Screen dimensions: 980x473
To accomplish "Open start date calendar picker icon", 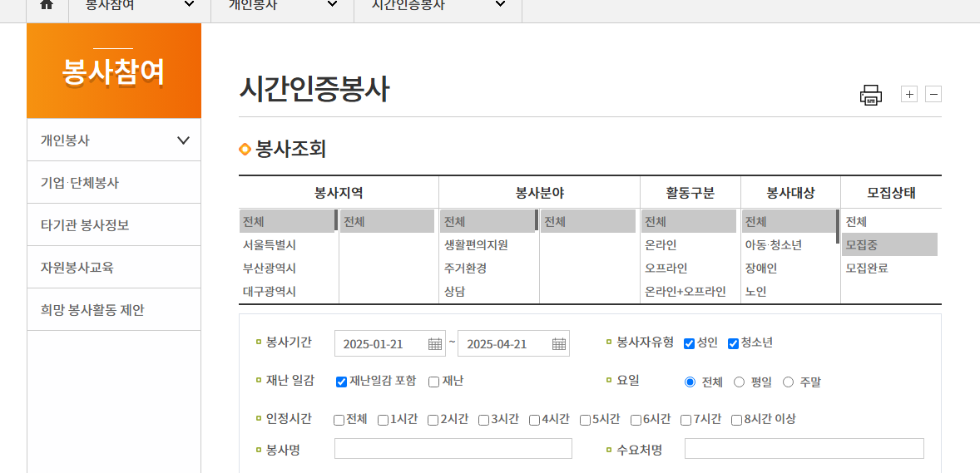I will tap(435, 343).
